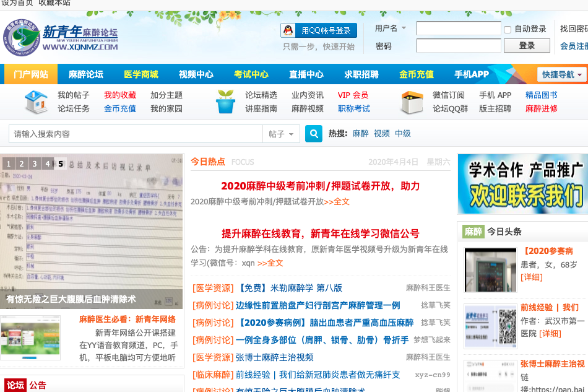Open 版主招聘 link
Viewport: 588px width, 392px height.
click(495, 109)
